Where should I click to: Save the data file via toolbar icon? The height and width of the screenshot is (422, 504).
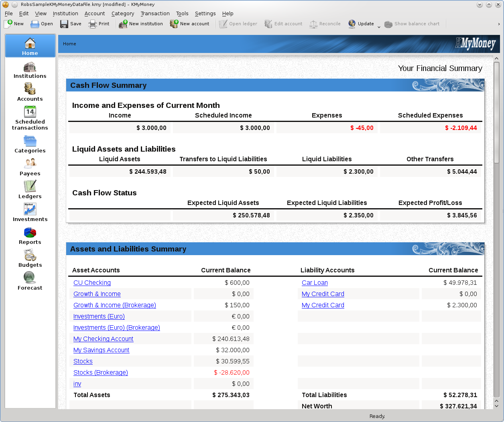[x=70, y=24]
